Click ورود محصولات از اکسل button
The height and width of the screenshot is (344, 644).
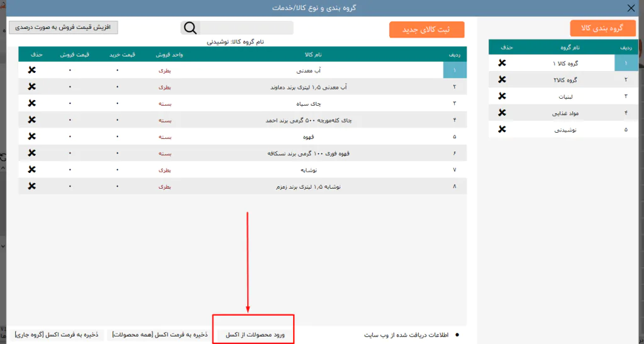coord(255,335)
